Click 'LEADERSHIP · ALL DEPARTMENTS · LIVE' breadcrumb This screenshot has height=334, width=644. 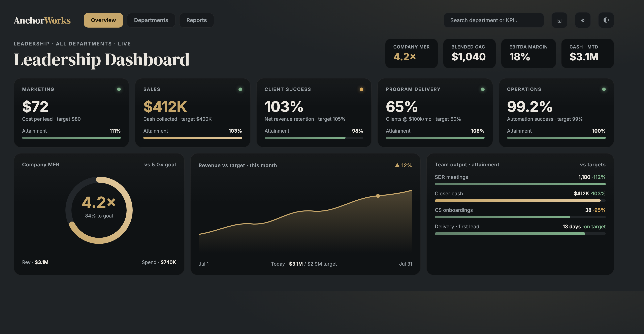72,44
